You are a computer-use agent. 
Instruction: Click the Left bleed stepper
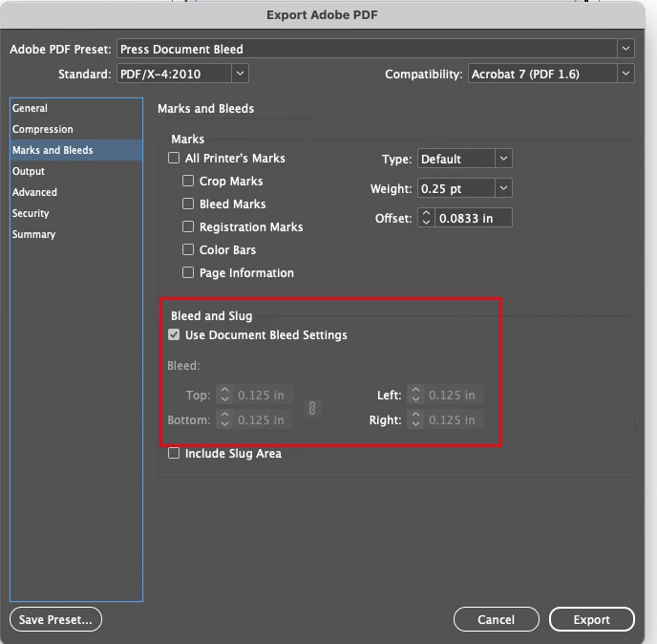pyautogui.click(x=415, y=395)
